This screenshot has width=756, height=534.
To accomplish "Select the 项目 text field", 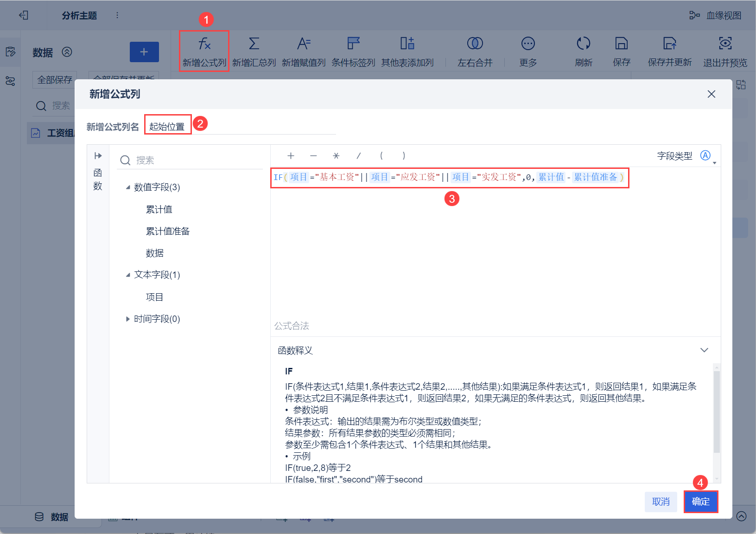I will coord(154,297).
